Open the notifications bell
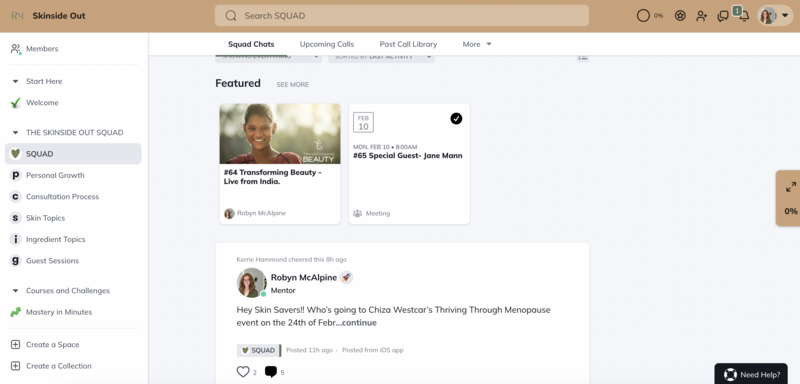This screenshot has width=800, height=384. click(x=744, y=16)
